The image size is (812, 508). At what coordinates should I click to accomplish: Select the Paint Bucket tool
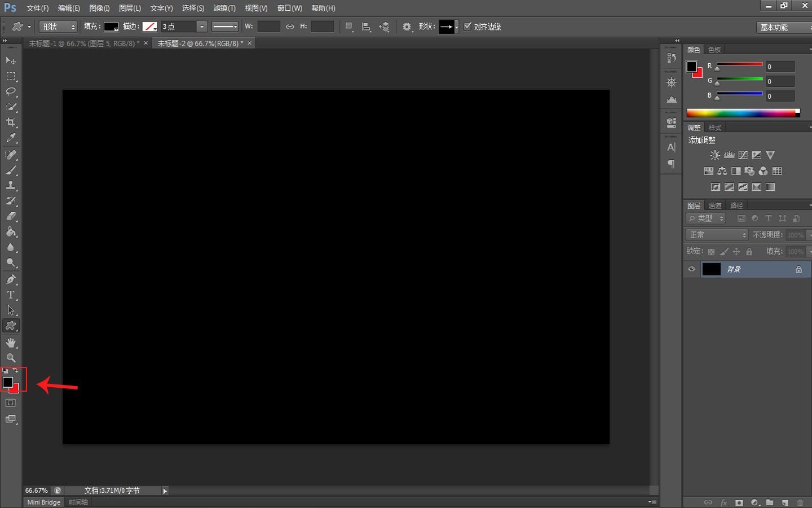pos(11,232)
